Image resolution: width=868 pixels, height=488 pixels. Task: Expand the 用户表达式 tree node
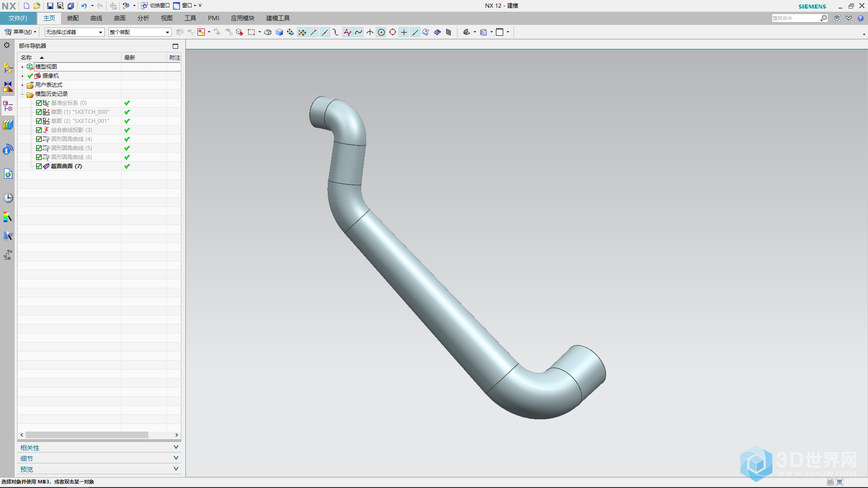(22, 85)
